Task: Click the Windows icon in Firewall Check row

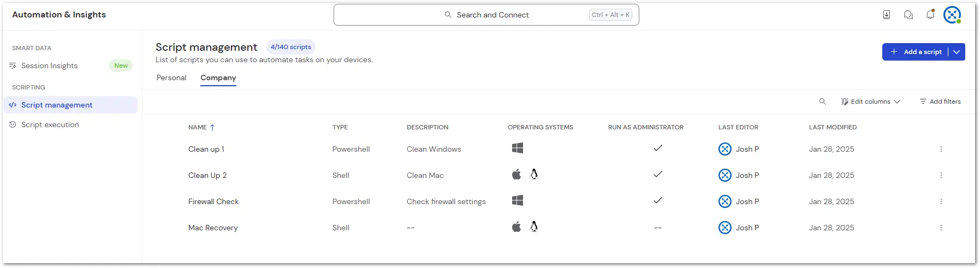Action: point(518,200)
